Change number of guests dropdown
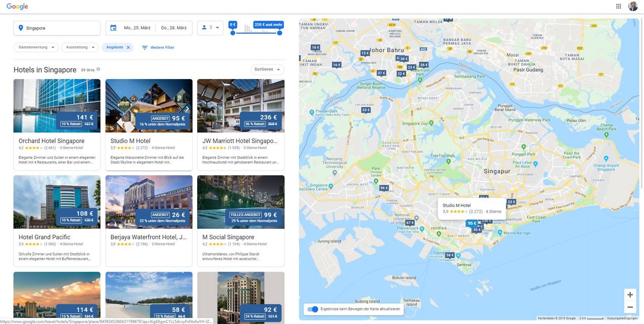 (210, 28)
